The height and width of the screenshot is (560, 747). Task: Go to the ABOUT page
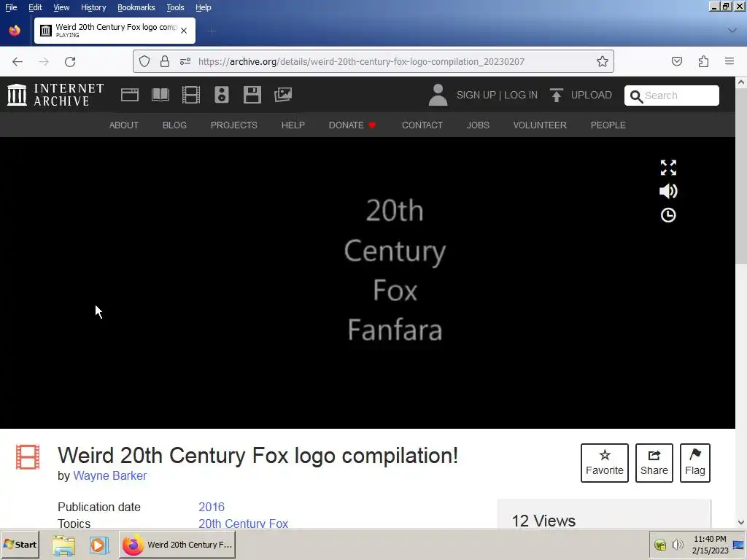[x=124, y=125]
